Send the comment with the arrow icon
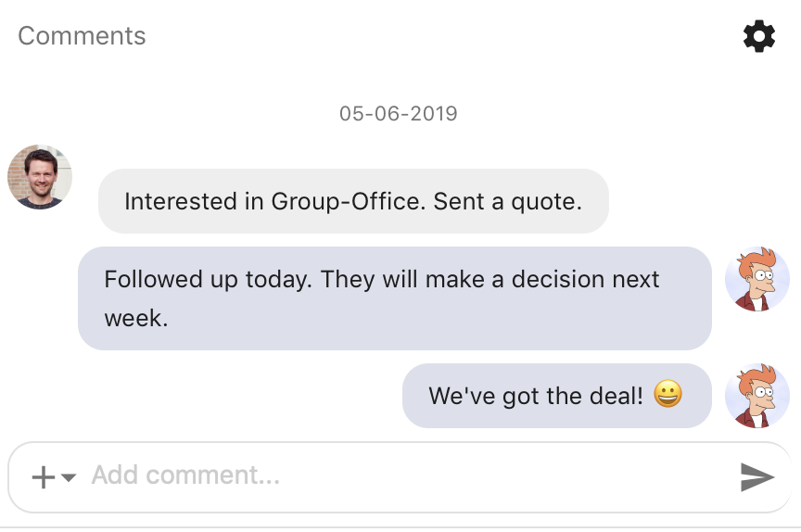This screenshot has width=801, height=532. coord(757,476)
